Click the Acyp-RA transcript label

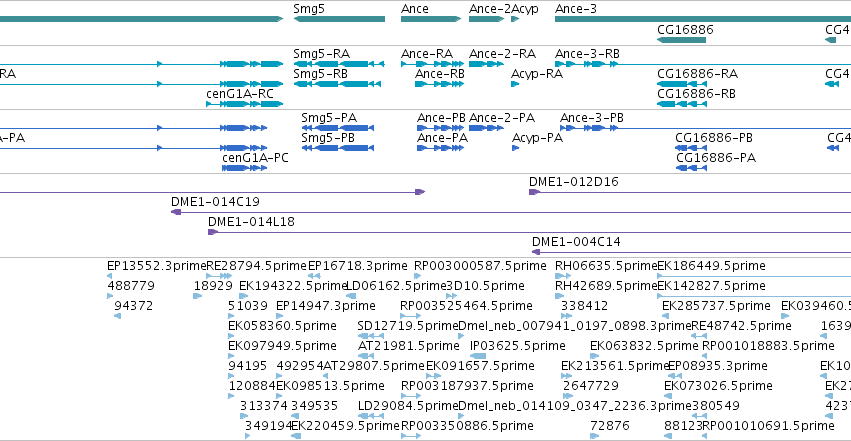point(537,74)
